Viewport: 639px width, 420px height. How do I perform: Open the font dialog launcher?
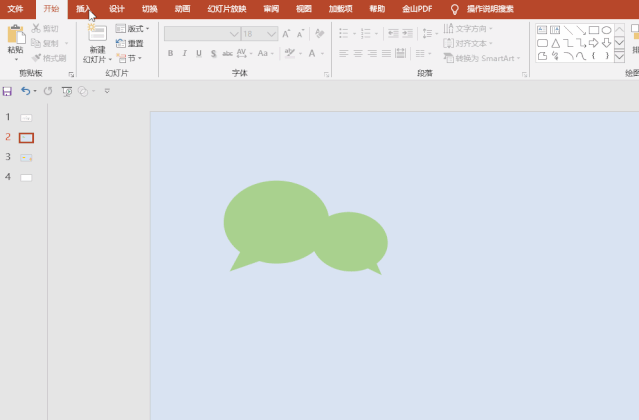click(326, 75)
